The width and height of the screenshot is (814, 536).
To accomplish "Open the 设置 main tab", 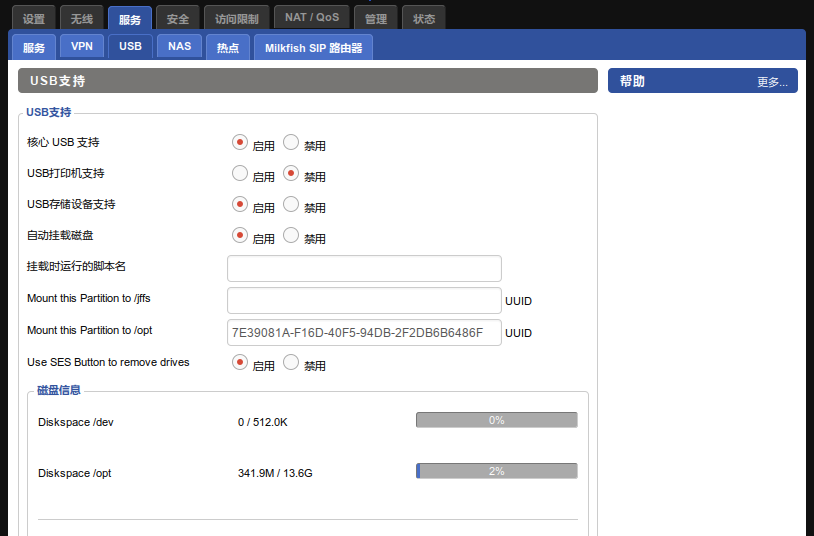I will (x=33, y=19).
